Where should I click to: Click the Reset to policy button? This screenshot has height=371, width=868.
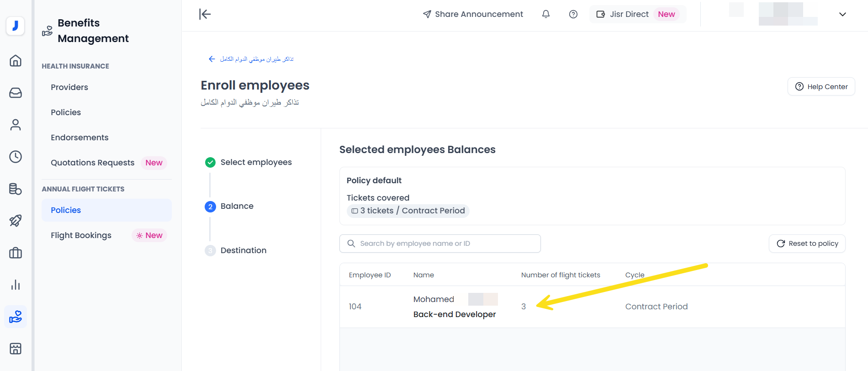coord(807,244)
